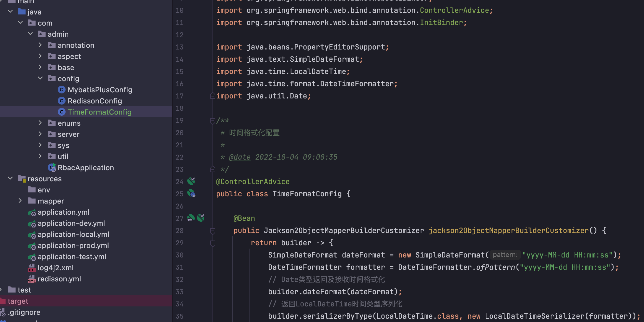
Task: Click log4j2.xml file icon
Action: pos(32,268)
